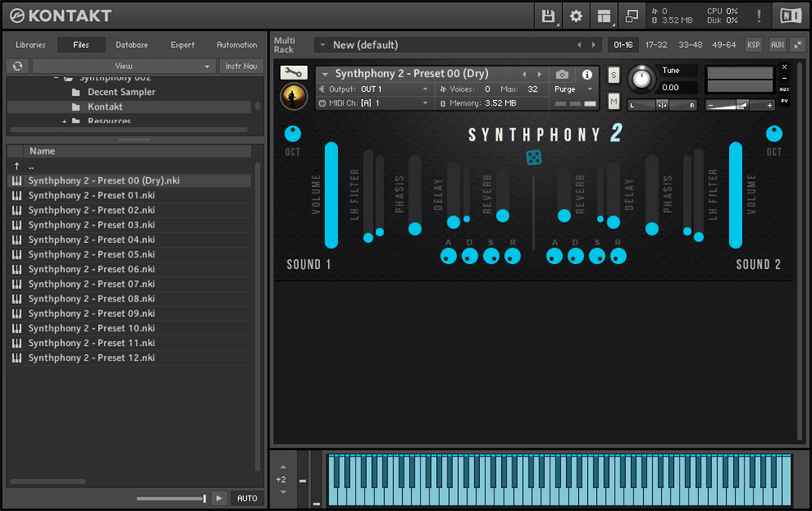Viewport: 812px width, 511px height.
Task: Click the instrument pan slider
Action: coord(662,106)
